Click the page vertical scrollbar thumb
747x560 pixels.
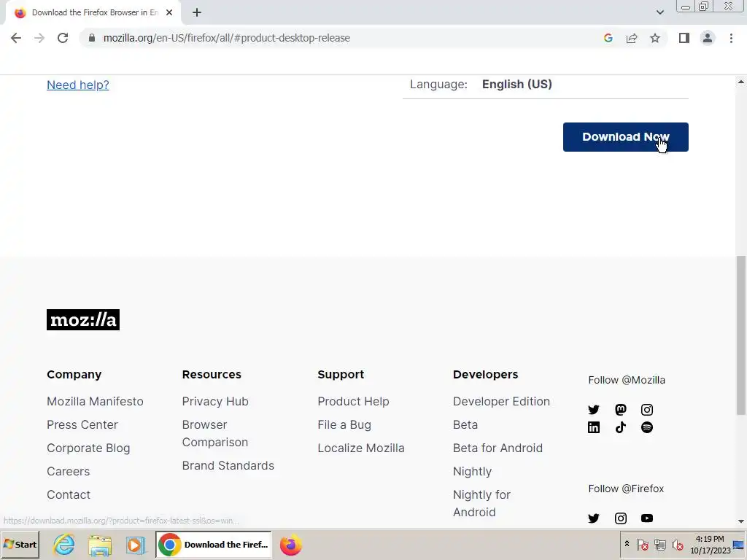coord(741,335)
